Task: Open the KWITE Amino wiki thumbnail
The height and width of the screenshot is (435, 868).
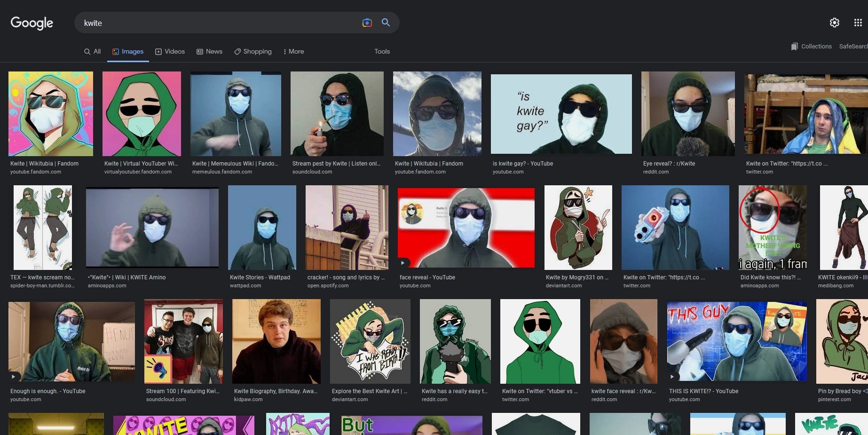Action: point(152,228)
